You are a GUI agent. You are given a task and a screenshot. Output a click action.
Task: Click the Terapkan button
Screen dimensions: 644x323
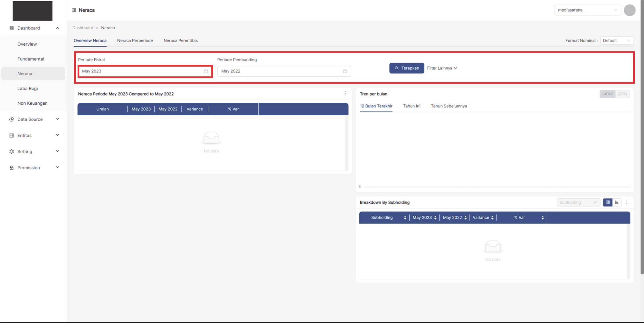pos(406,68)
